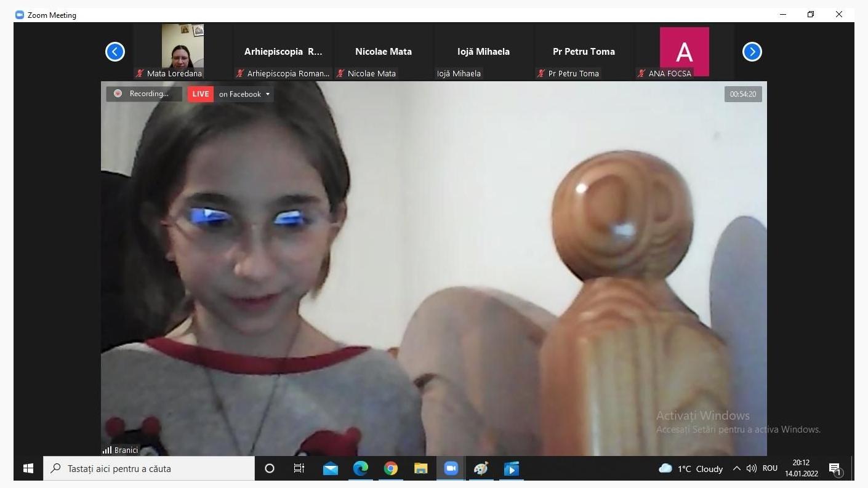Show next participants with right arrow
This screenshot has height=488, width=868.
tap(752, 52)
